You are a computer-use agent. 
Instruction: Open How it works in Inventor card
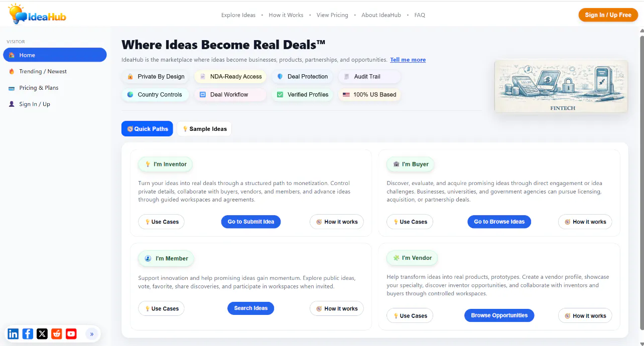coord(337,222)
